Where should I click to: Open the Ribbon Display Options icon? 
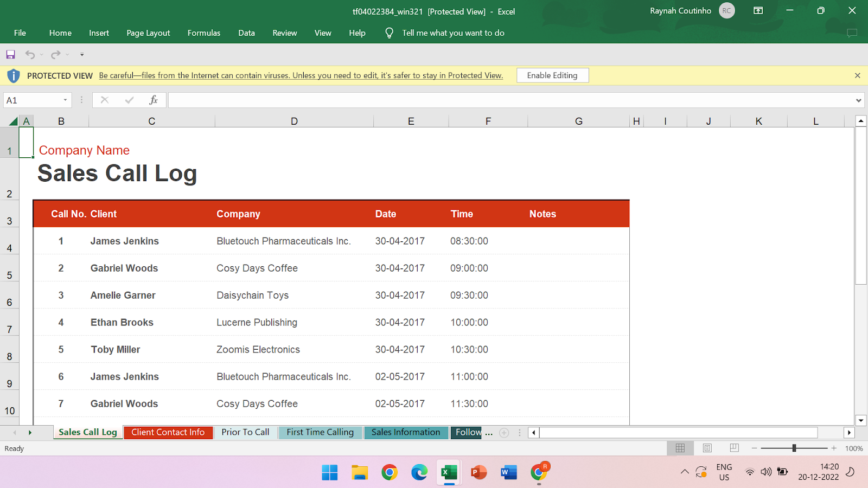pyautogui.click(x=758, y=11)
